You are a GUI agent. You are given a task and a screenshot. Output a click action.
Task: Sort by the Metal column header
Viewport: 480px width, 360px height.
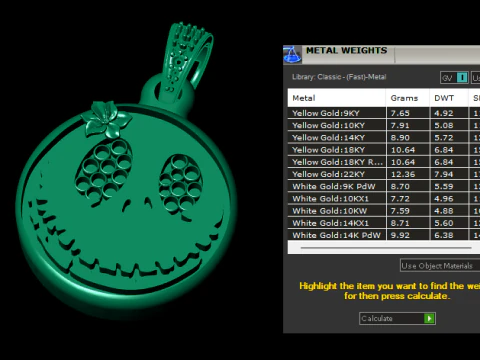(x=337, y=98)
